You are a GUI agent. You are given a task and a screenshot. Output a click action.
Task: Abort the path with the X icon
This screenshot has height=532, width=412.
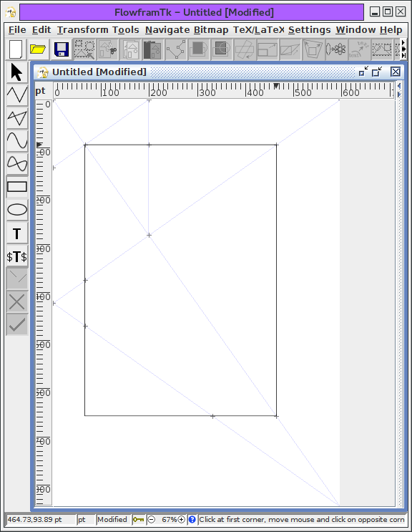pos(17,302)
